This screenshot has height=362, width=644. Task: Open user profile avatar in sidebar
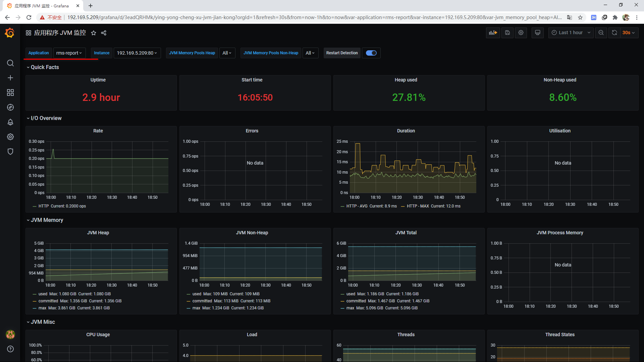[10, 334]
